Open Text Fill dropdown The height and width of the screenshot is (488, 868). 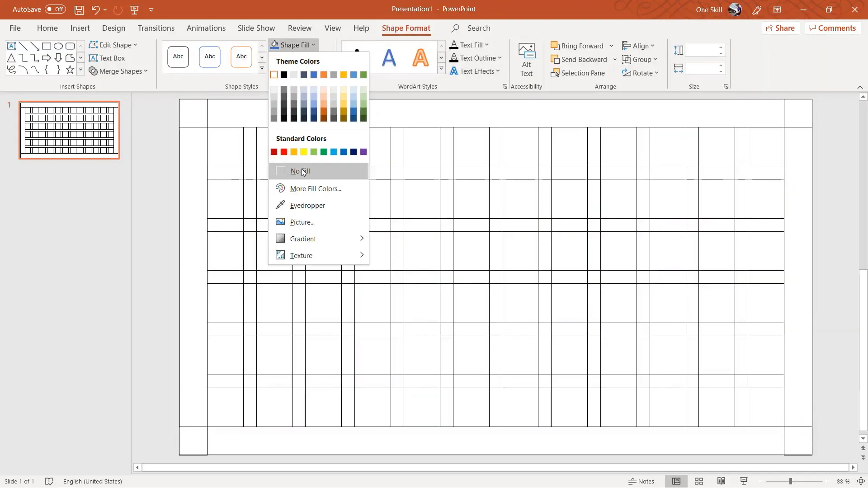pos(470,45)
